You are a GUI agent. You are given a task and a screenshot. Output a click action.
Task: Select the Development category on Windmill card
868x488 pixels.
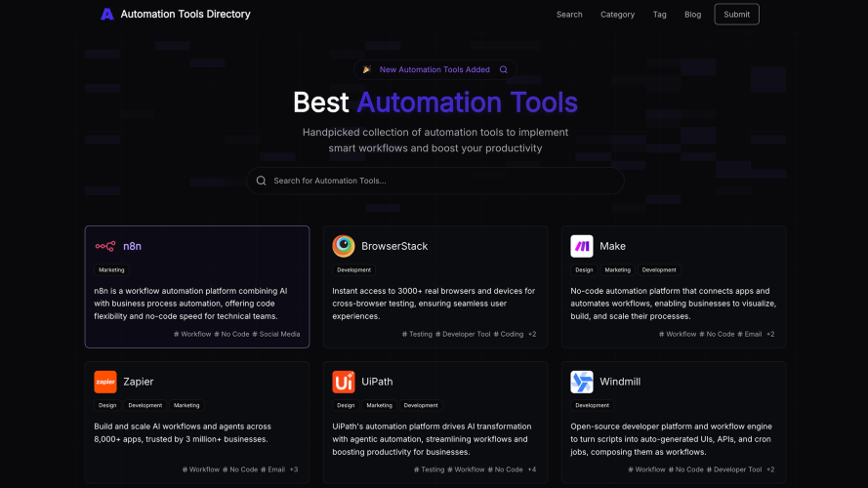click(x=592, y=406)
